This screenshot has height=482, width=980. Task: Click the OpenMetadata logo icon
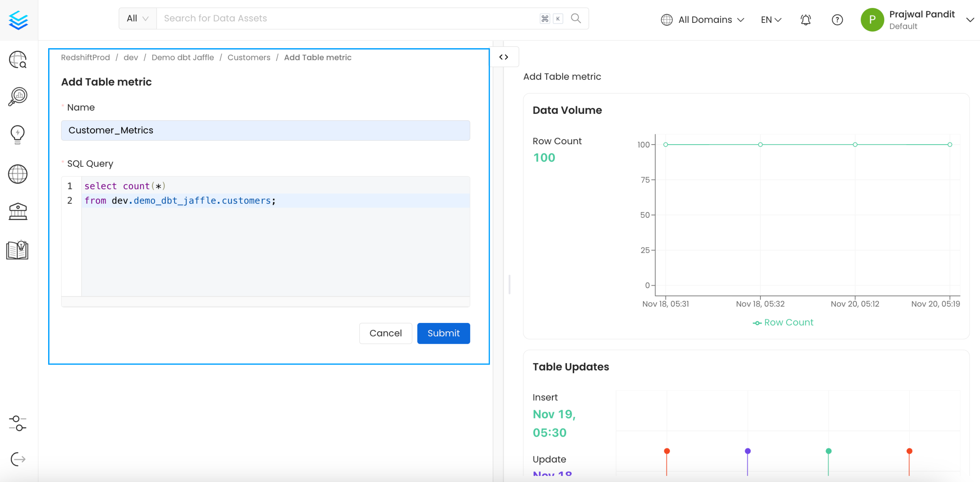18,20
